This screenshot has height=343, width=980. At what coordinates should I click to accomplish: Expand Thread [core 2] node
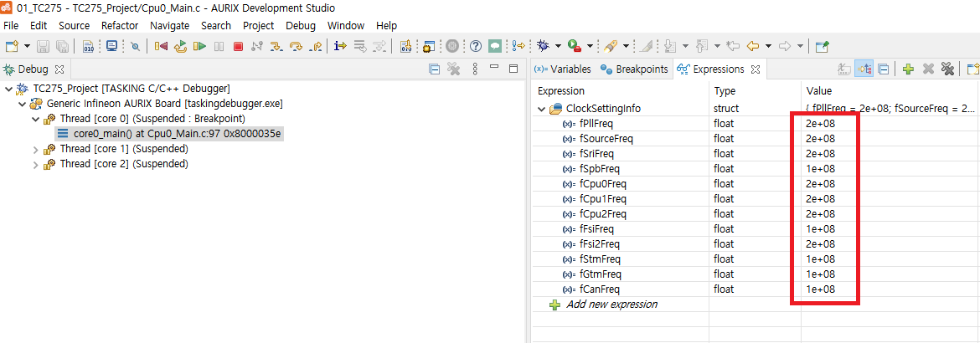click(36, 164)
